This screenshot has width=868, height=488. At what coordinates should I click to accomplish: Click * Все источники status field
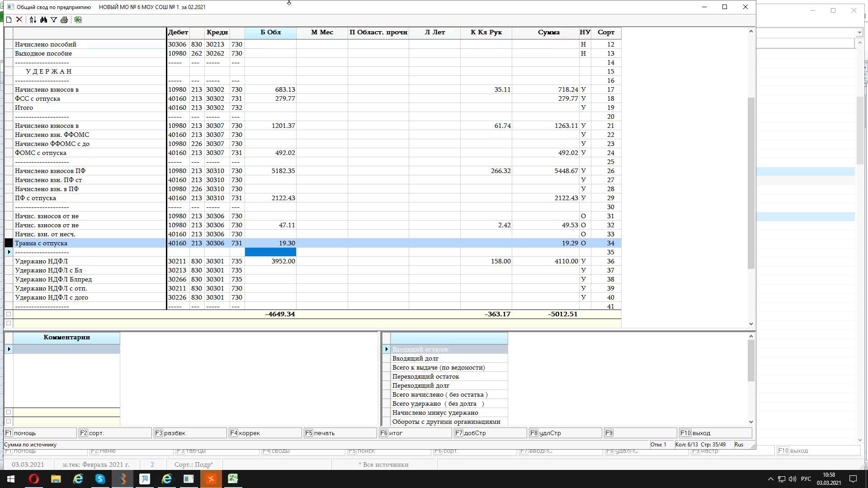pyautogui.click(x=384, y=465)
